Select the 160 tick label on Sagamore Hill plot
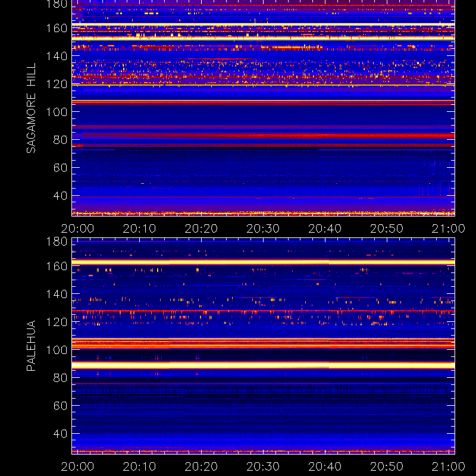The height and width of the screenshot is (476, 476). tap(57, 28)
